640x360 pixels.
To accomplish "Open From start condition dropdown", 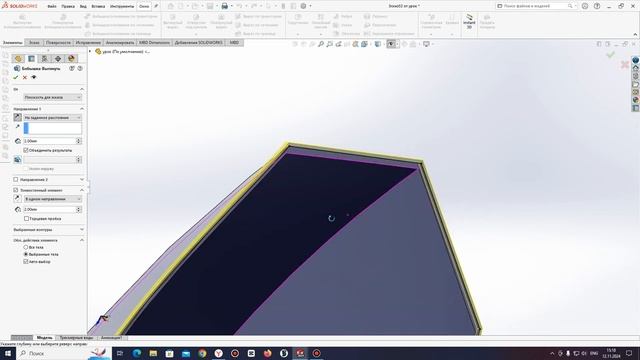I will tap(53, 97).
